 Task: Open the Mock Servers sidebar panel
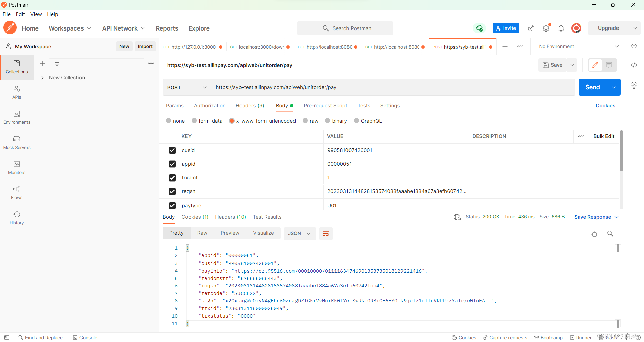[x=17, y=142]
